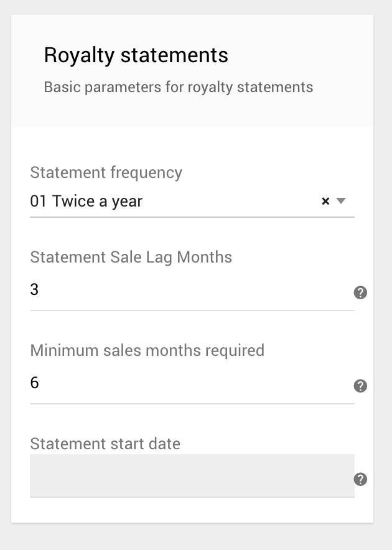Viewport: 392px width, 550px height.
Task: Select the text '01 Twice a year'
Action: pos(85,201)
